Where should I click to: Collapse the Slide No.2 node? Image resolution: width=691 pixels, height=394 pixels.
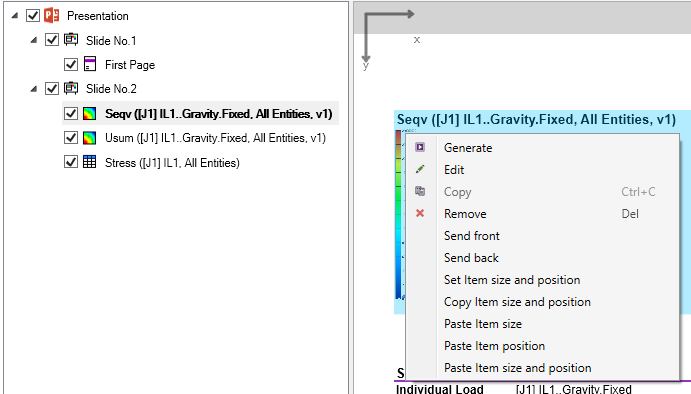point(34,89)
